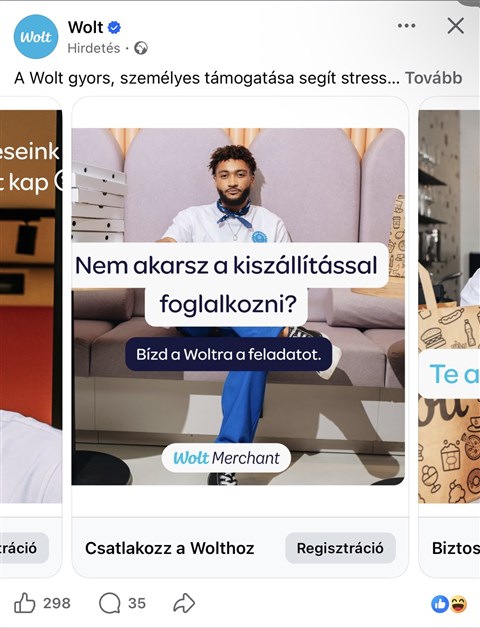Open the Csatlakozz a Wolthoz headline
The width and height of the screenshot is (480, 628).
click(x=169, y=548)
